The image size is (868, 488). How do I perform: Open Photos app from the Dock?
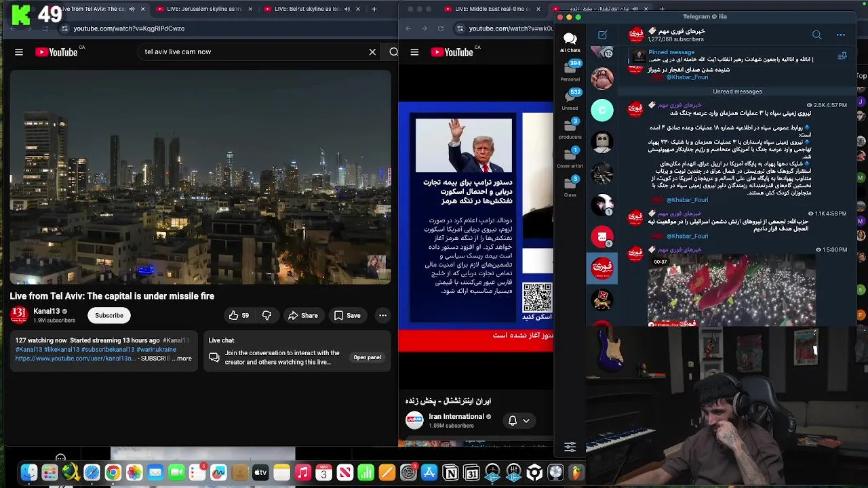click(134, 472)
